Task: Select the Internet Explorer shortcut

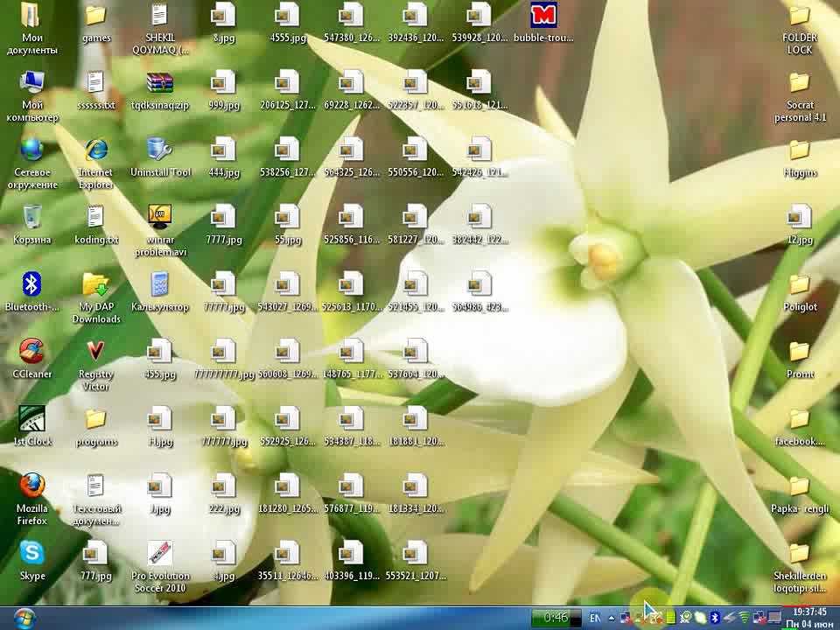Action: point(96,150)
